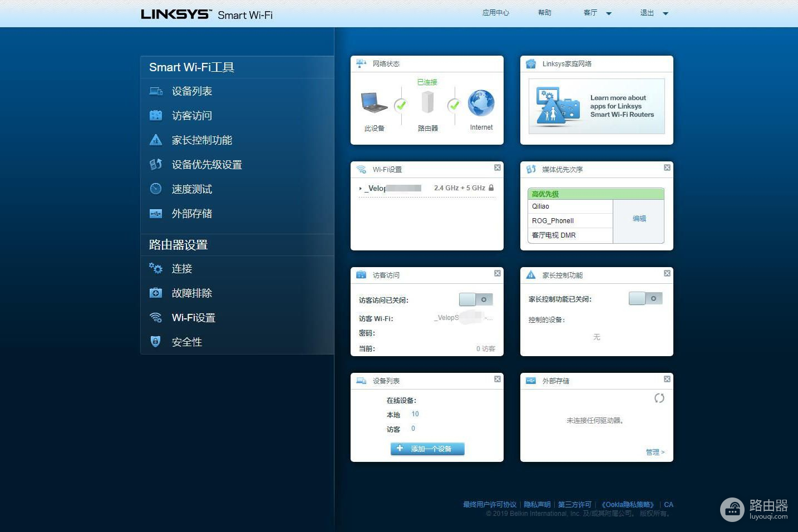Image resolution: width=798 pixels, height=532 pixels.
Task: Select the External Storage USB icon
Action: [x=156, y=214]
